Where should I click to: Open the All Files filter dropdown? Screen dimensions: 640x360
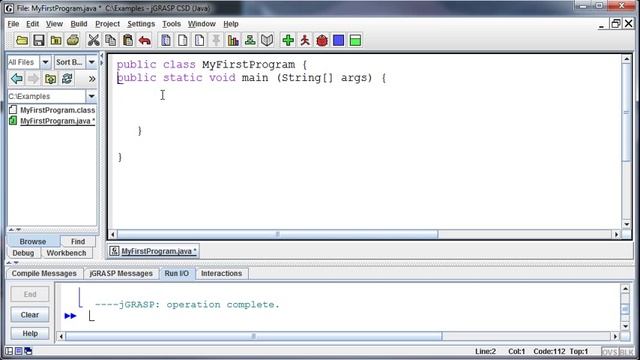(x=45, y=62)
